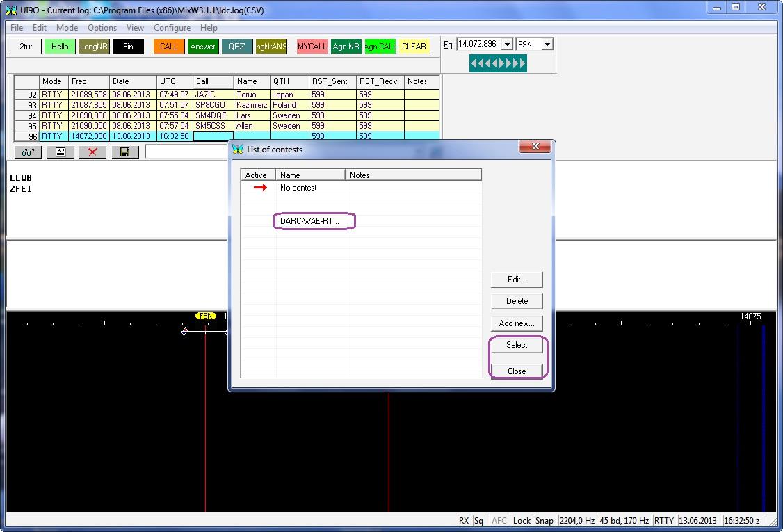Click the red X delete entry icon

point(92,152)
